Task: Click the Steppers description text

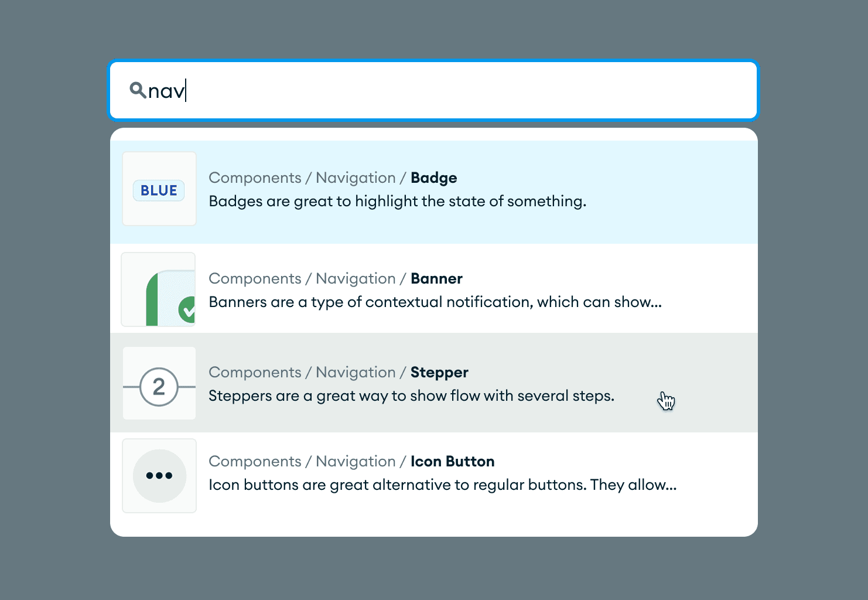Action: pos(411,396)
